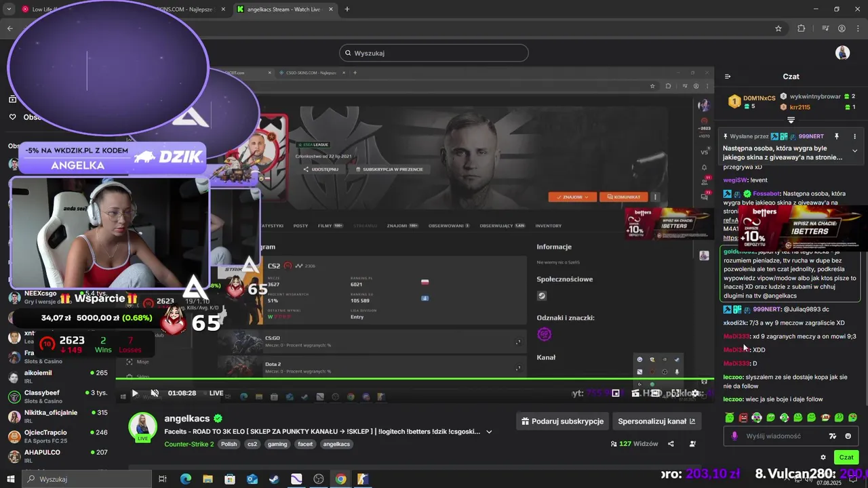
Task: Click wegiSW username in chat
Action: (735, 180)
